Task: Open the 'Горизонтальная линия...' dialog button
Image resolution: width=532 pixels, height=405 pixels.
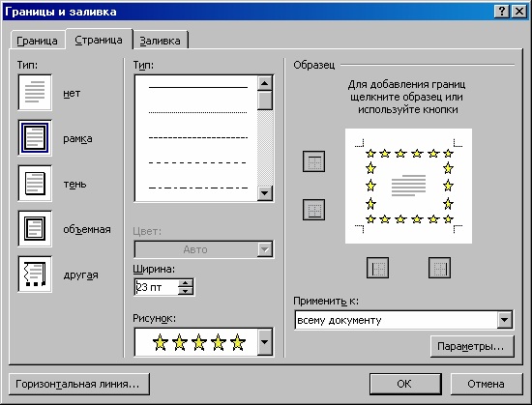Action: [79, 384]
